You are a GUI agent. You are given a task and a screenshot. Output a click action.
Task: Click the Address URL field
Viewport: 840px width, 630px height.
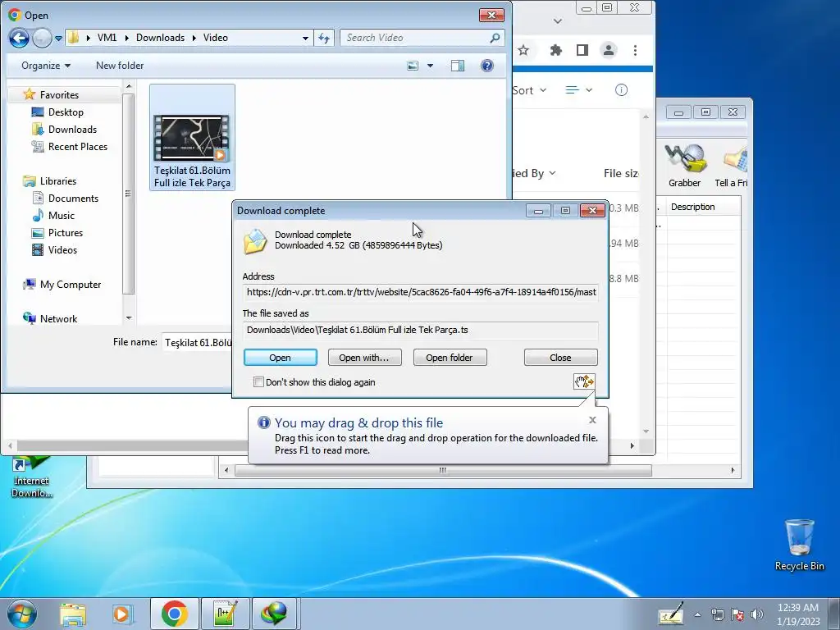coord(421,292)
